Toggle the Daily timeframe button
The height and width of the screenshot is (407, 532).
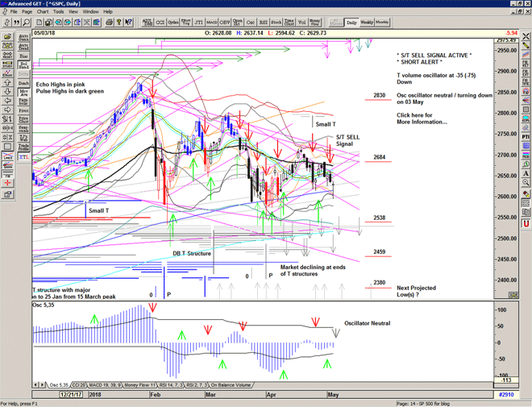(351, 23)
